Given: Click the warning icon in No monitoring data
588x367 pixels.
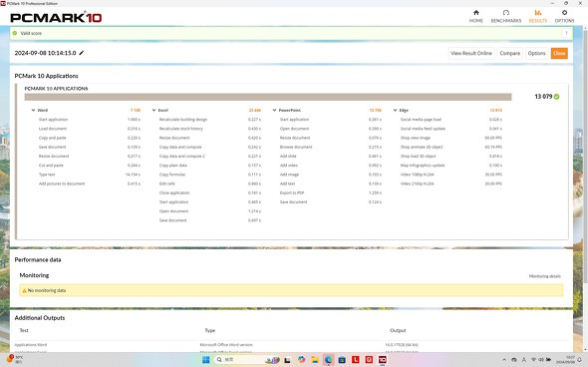Looking at the screenshot, I should [x=24, y=290].
